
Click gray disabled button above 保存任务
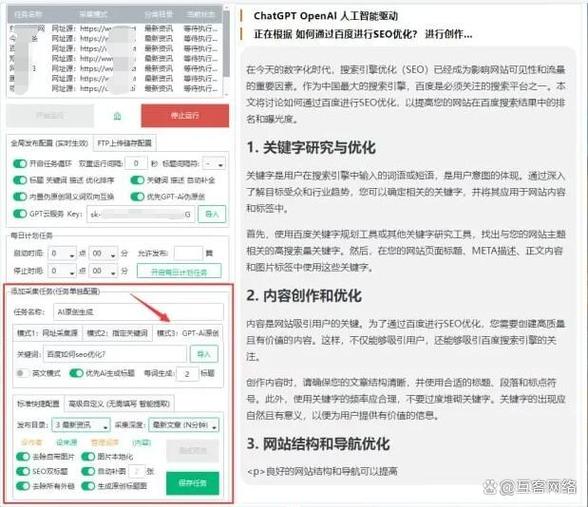pos(192,450)
